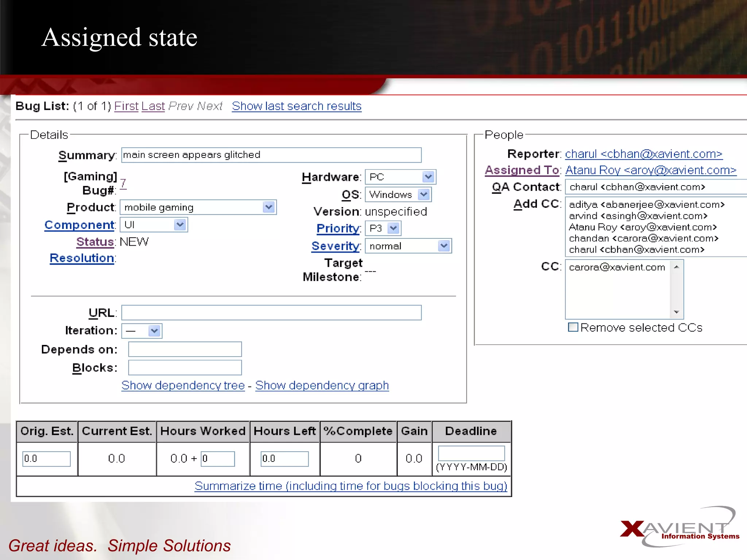The image size is (747, 560).
Task: Open the Component help link
Action: (79, 225)
